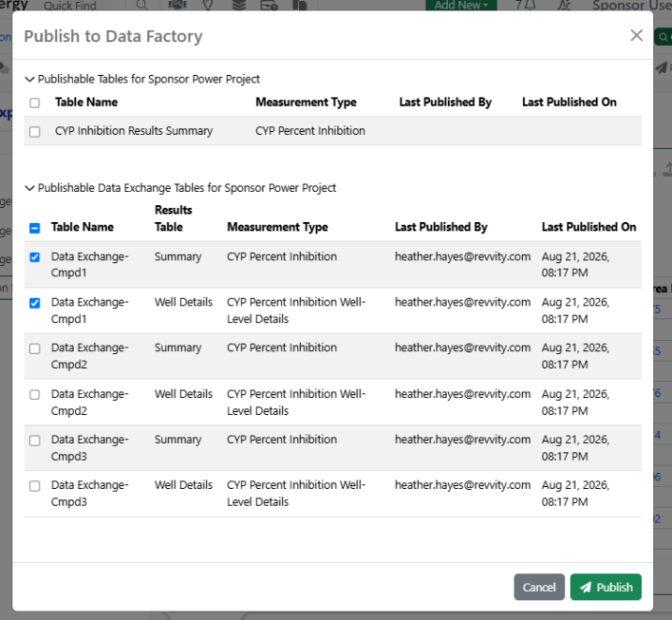Uncheck Data Exchange-Cmpd1 Well Details row checkbox
The image size is (672, 620).
click(x=35, y=303)
